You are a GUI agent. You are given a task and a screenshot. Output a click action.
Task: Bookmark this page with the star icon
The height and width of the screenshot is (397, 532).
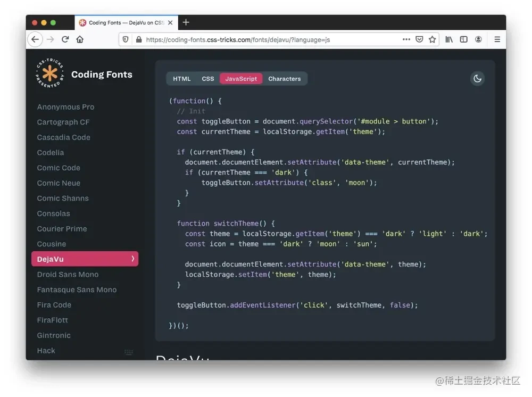coord(432,39)
